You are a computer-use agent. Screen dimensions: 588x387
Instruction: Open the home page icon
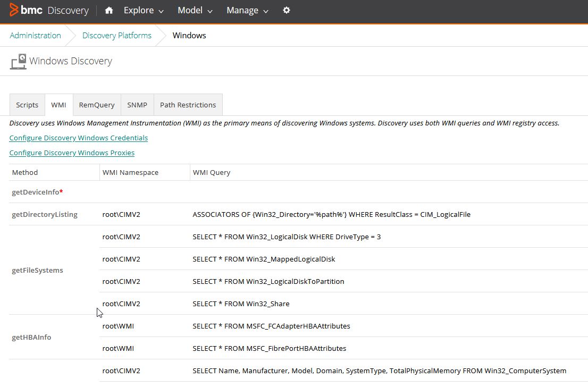tap(108, 10)
